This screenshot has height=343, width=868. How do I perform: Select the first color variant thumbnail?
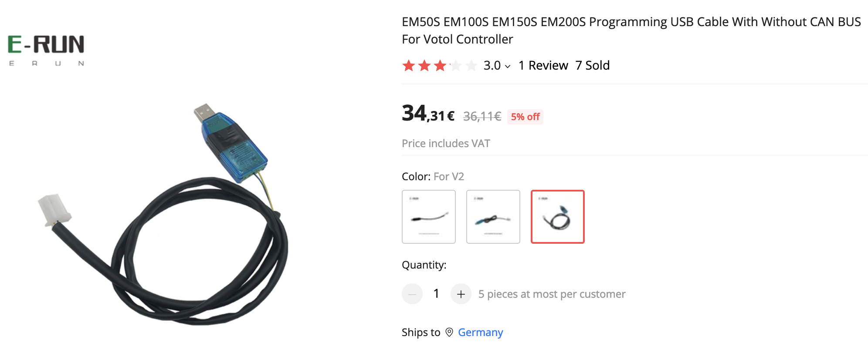(x=429, y=217)
